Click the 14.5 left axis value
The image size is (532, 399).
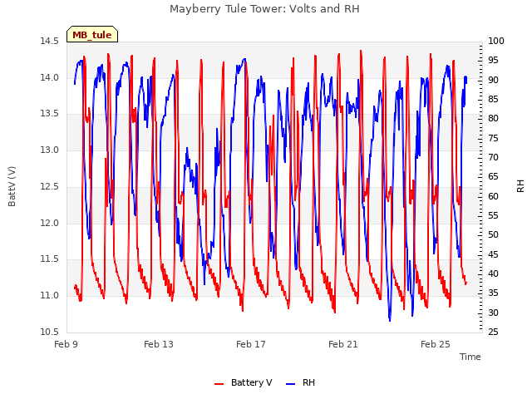(x=49, y=42)
